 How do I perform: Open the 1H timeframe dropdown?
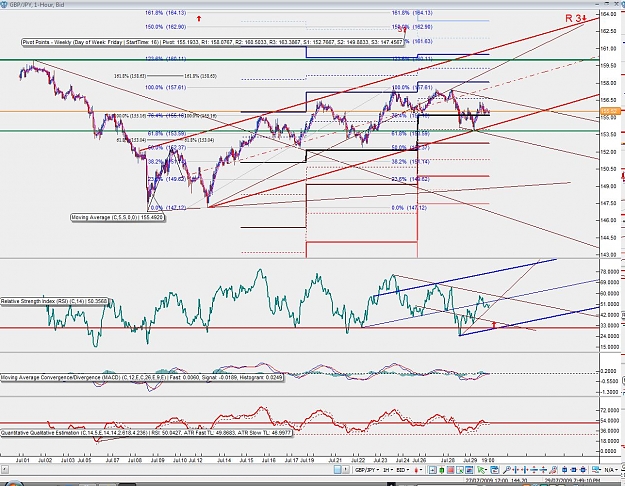click(x=388, y=470)
